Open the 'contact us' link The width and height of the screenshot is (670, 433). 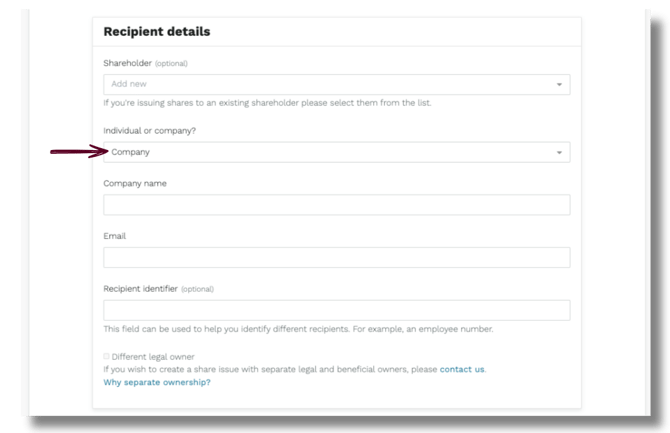[462, 369]
